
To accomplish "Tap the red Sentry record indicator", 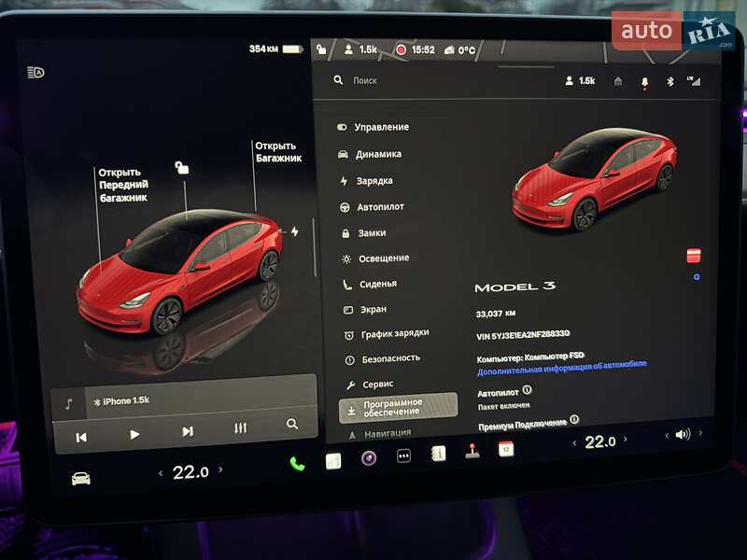I will pos(401,49).
